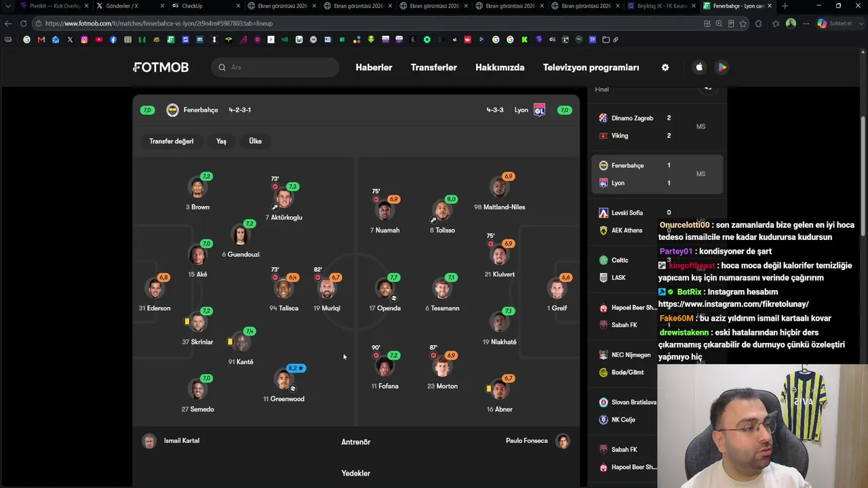Toggle the Ülke filter chip
Viewport: 868px width, 488px height.
point(255,141)
